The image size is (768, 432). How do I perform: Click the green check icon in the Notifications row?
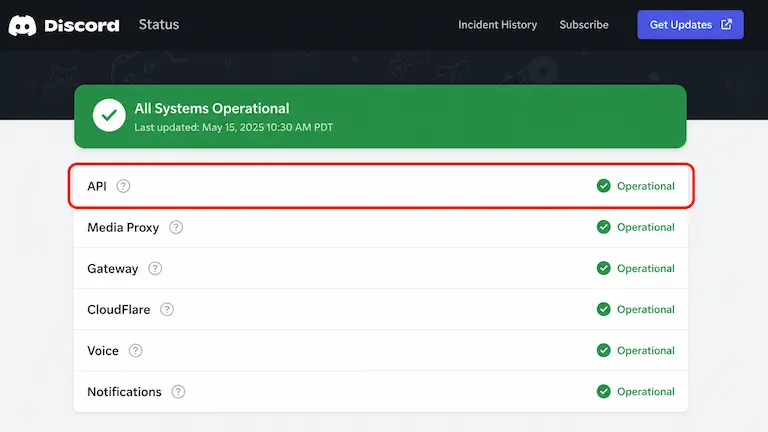(x=603, y=392)
